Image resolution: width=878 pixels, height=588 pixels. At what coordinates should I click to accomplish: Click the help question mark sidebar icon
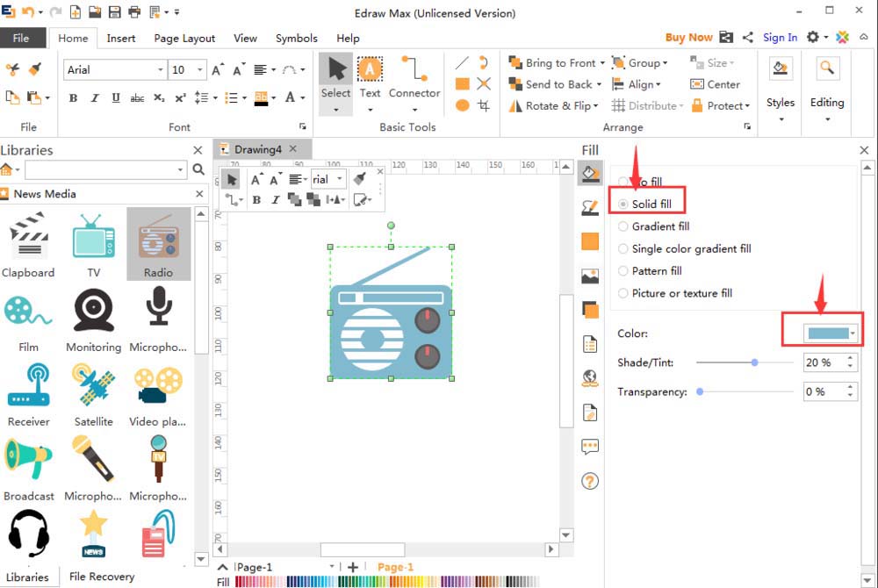click(x=590, y=480)
